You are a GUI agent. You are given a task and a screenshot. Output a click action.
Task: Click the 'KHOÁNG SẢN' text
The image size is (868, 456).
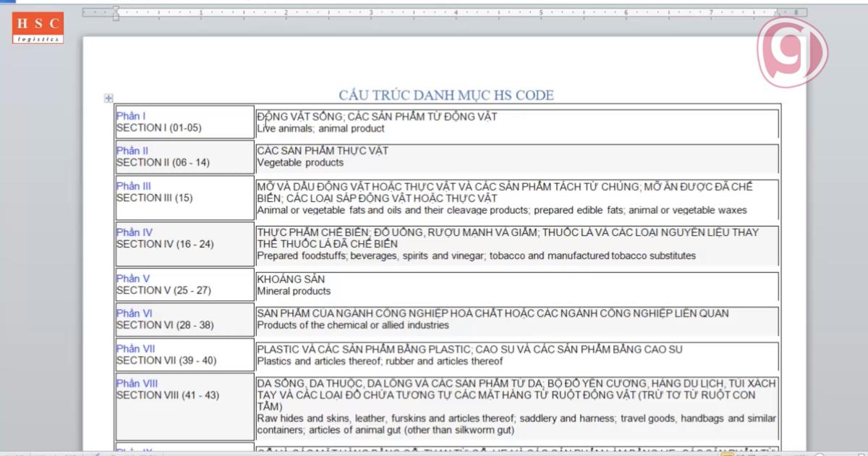291,279
